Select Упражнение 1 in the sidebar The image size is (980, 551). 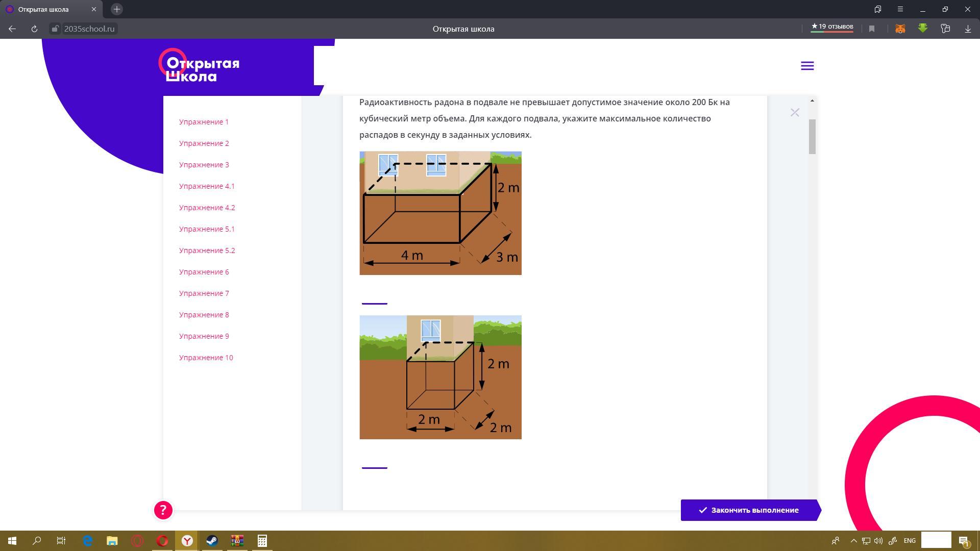click(204, 122)
